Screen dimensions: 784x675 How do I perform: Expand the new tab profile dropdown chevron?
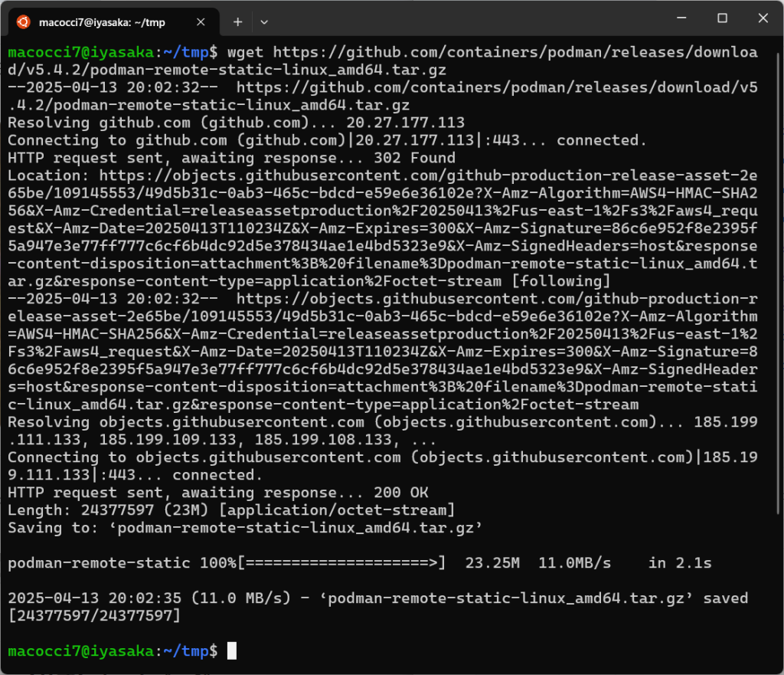click(x=264, y=22)
